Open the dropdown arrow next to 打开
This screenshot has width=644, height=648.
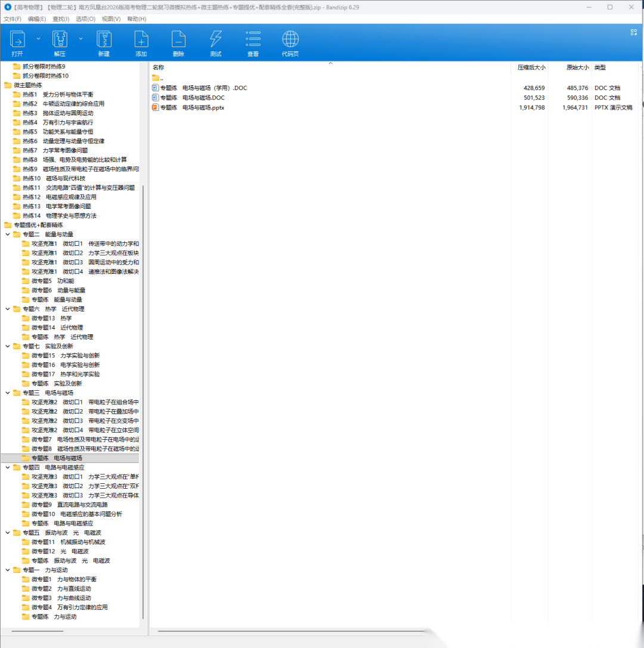pyautogui.click(x=39, y=38)
